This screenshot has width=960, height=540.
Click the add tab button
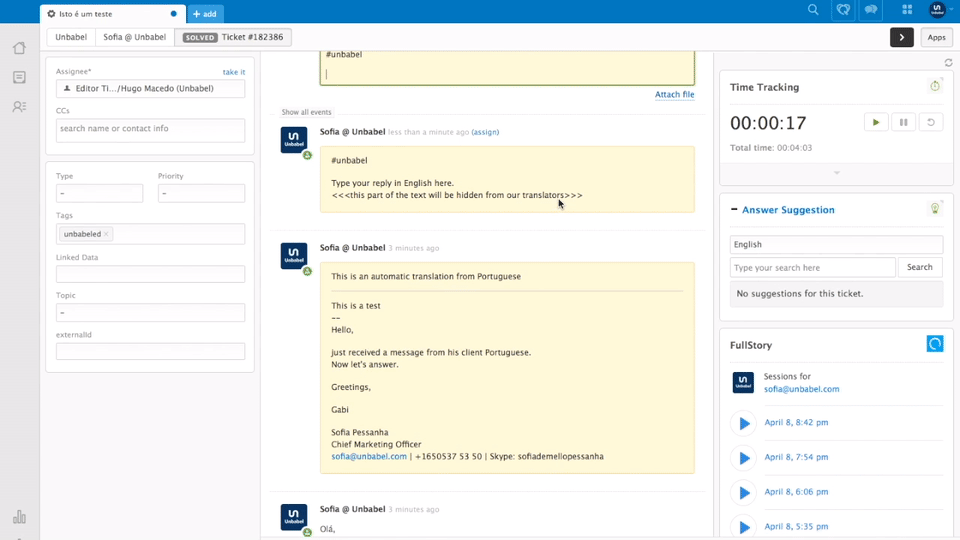[x=205, y=13]
